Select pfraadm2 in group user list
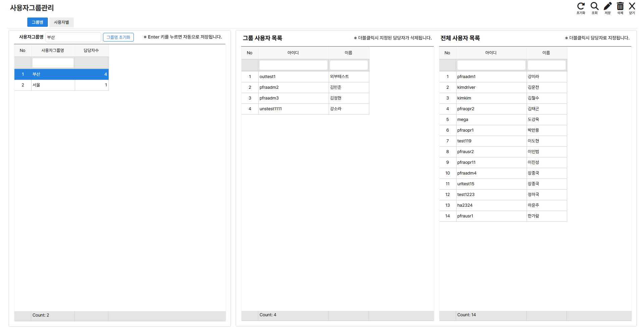 [305, 87]
